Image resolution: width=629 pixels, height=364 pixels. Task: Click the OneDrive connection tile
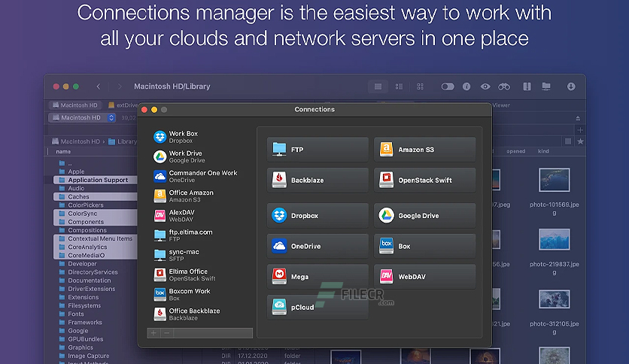tap(318, 246)
